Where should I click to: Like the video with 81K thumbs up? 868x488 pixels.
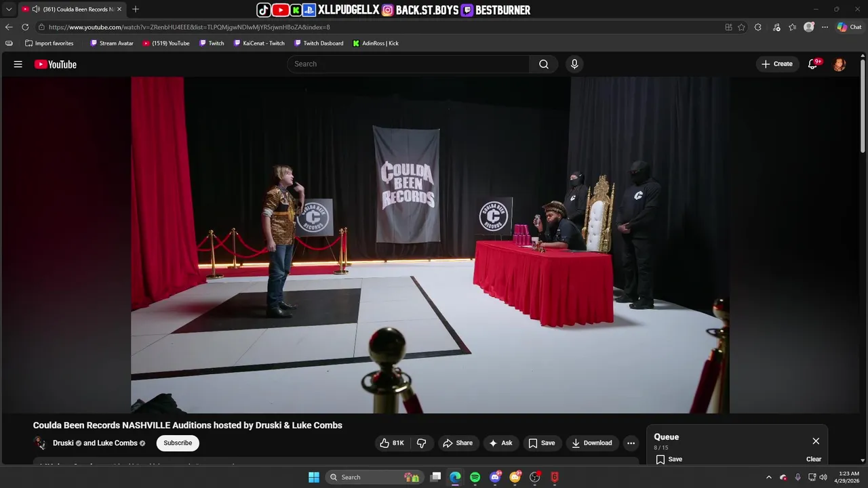391,443
